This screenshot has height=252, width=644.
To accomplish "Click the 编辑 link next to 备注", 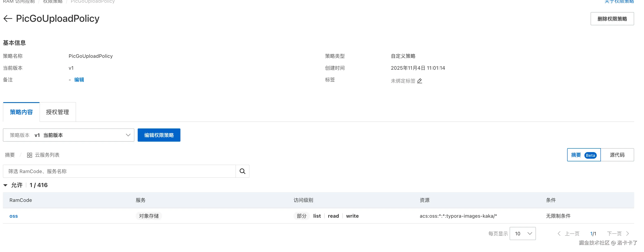I will pyautogui.click(x=79, y=80).
